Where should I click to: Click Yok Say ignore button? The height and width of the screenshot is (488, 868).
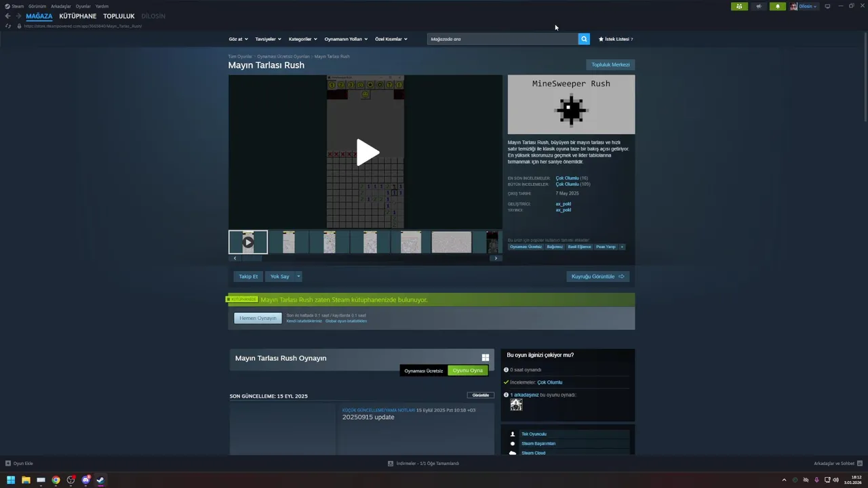pos(279,277)
